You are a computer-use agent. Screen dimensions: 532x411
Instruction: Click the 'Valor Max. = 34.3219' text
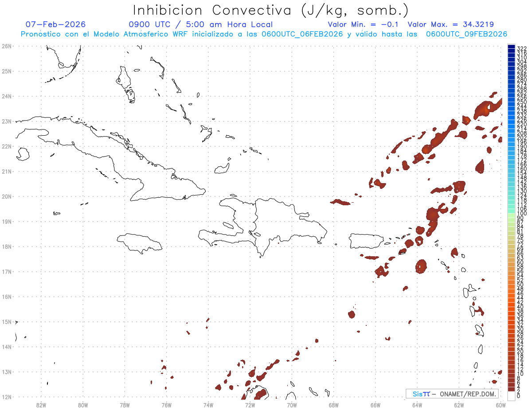[x=450, y=24]
